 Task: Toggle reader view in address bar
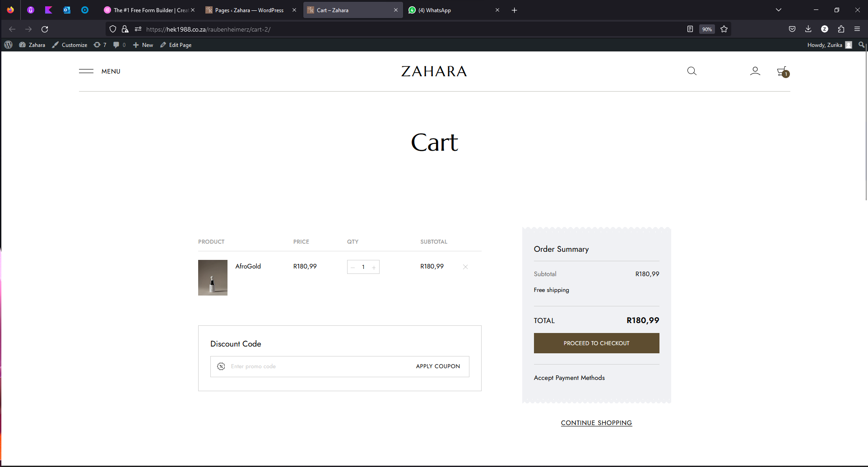click(x=690, y=29)
